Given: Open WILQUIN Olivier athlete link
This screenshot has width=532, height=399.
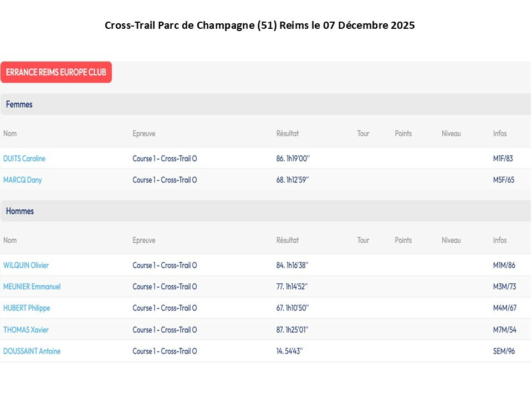Looking at the screenshot, I should [x=26, y=265].
